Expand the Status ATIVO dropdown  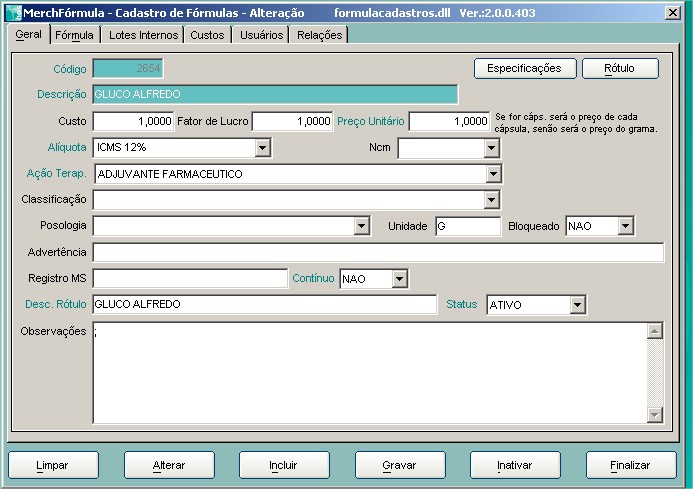(576, 304)
